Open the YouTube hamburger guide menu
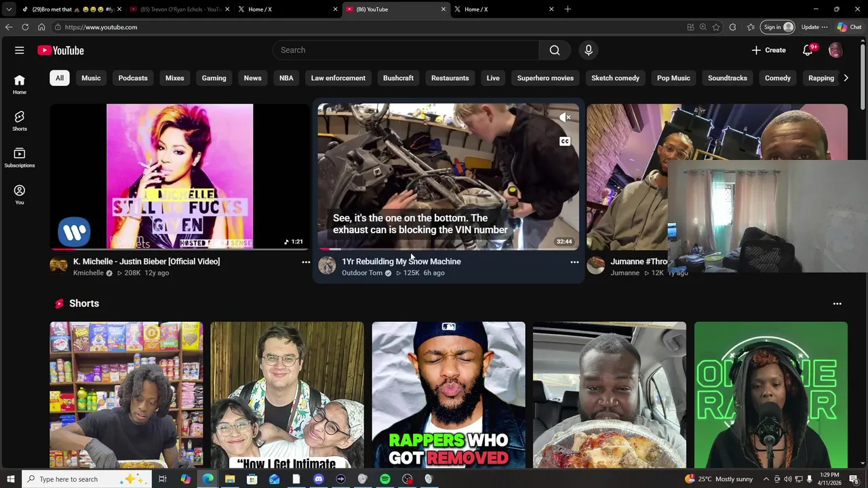Screen dimensions: 868x488 [x=19, y=50]
